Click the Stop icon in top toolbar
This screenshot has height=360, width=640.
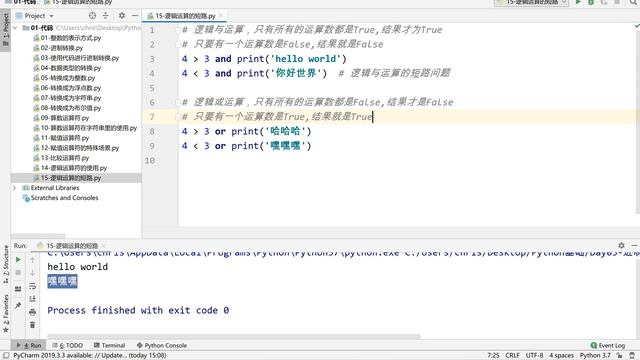click(617, 2)
